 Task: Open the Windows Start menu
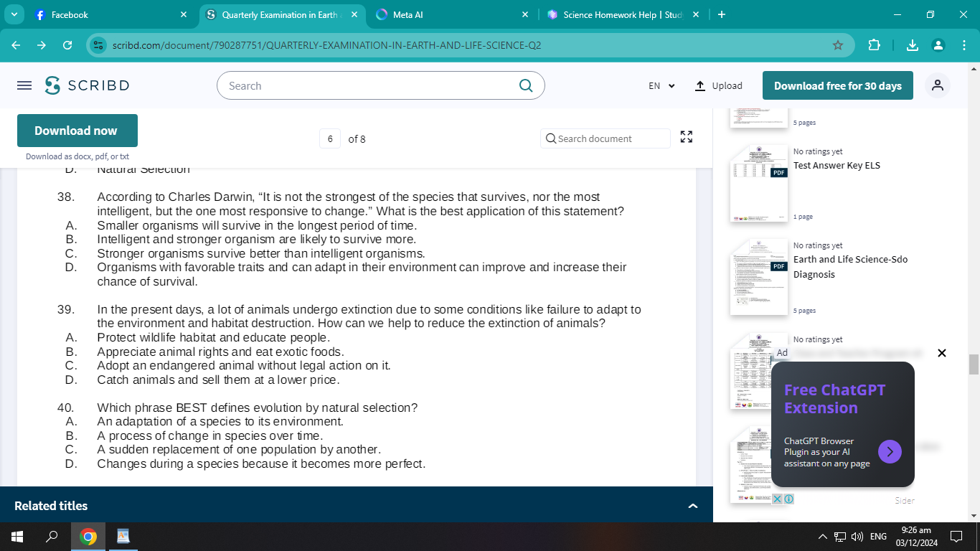(x=17, y=537)
